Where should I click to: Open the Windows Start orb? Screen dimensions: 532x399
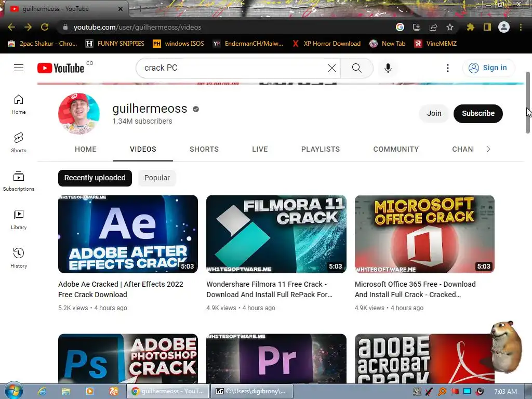[x=14, y=391]
